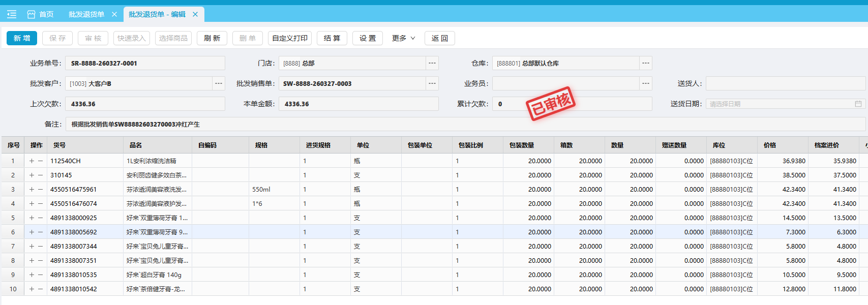The height and width of the screenshot is (305, 868).
Task: Click the 新增 button
Action: [x=22, y=38]
